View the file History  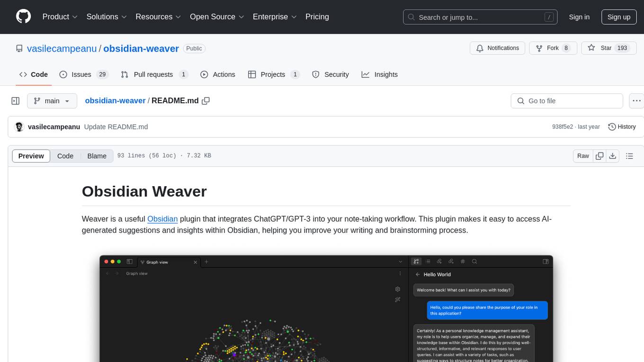[x=622, y=127]
